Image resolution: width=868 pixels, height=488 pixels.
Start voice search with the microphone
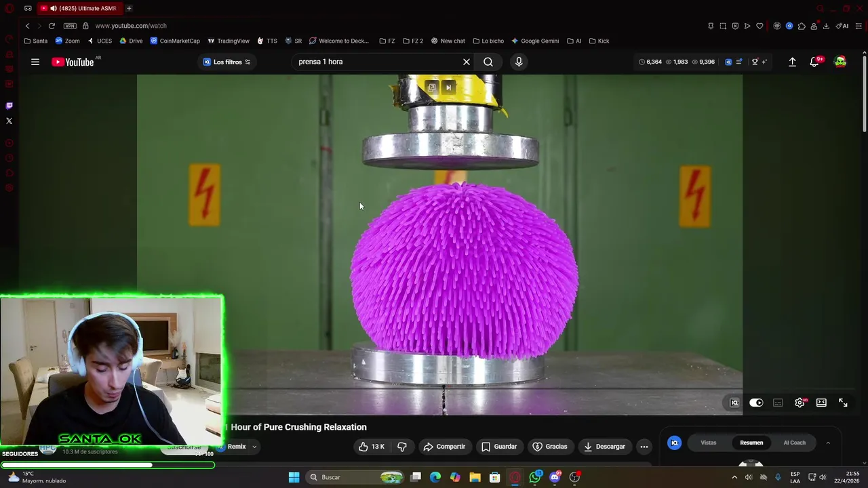click(519, 62)
